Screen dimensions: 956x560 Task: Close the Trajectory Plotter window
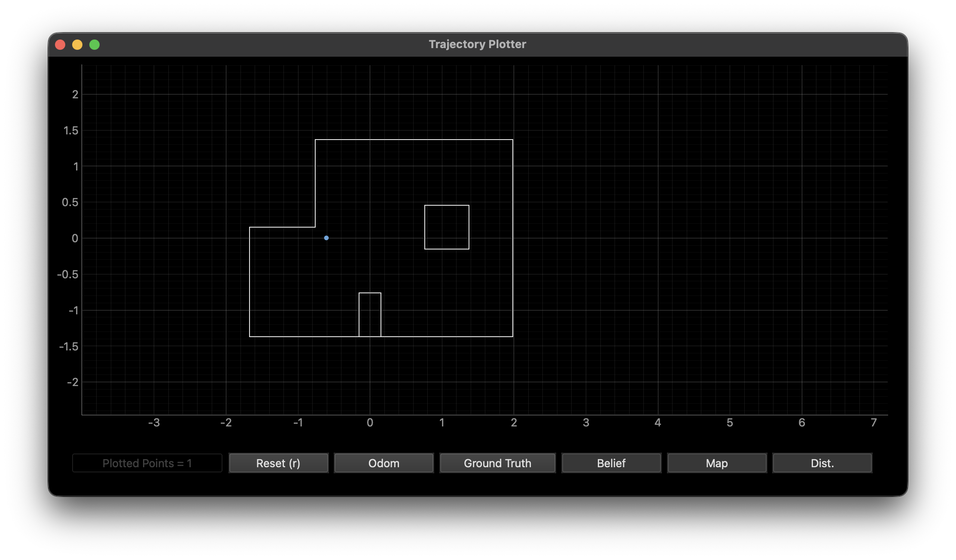(x=60, y=45)
